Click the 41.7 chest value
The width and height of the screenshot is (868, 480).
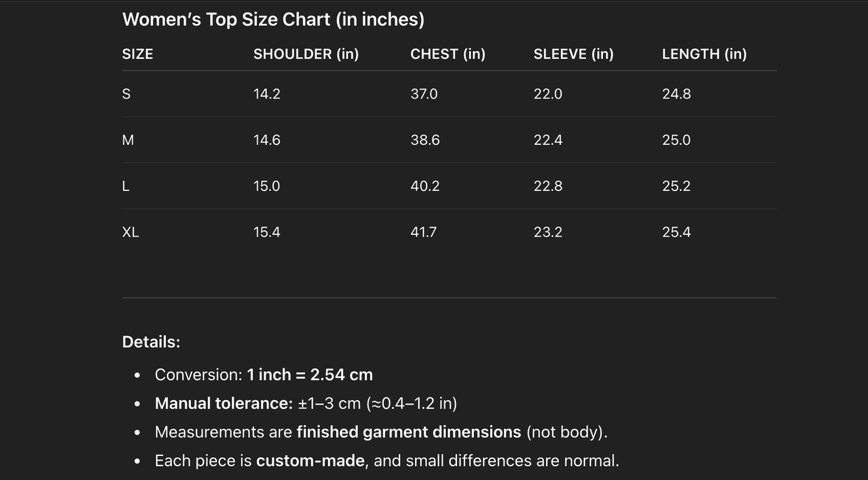[423, 232]
